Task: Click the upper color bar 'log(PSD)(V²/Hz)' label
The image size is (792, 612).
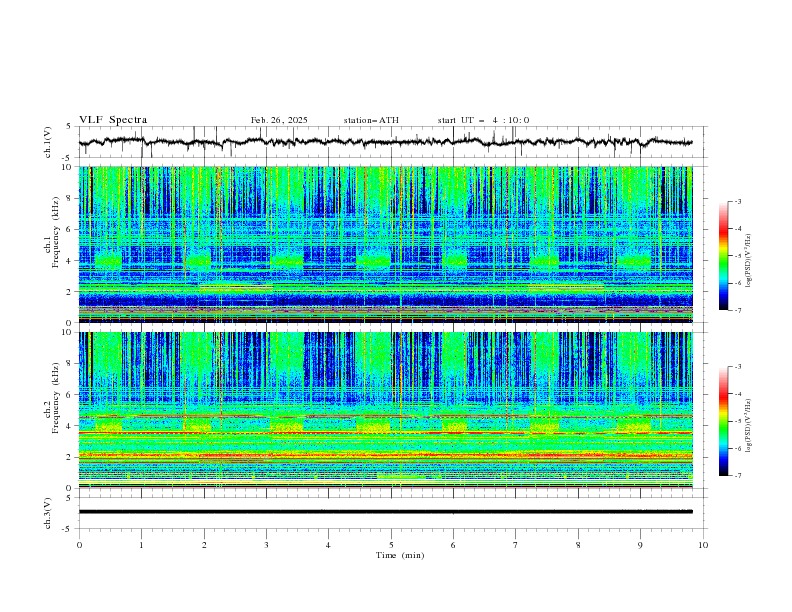Action: (x=749, y=261)
